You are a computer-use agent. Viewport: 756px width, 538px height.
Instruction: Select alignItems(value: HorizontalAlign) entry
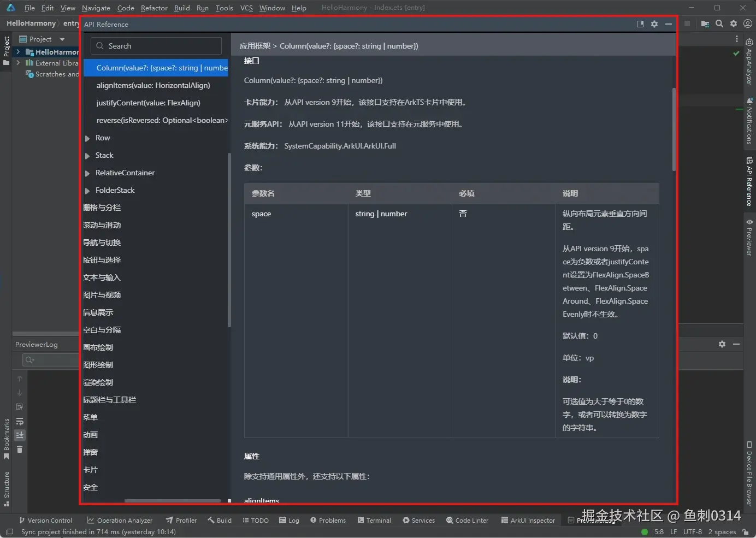click(x=153, y=85)
